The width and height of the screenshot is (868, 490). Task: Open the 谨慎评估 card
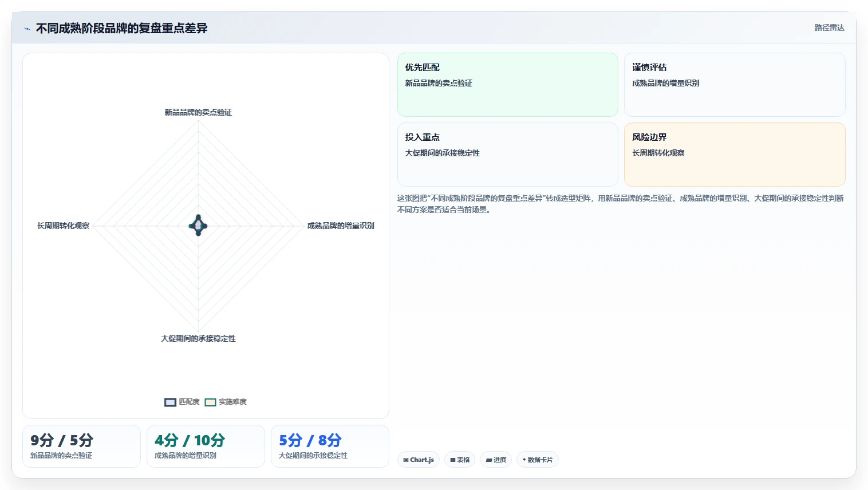(735, 85)
